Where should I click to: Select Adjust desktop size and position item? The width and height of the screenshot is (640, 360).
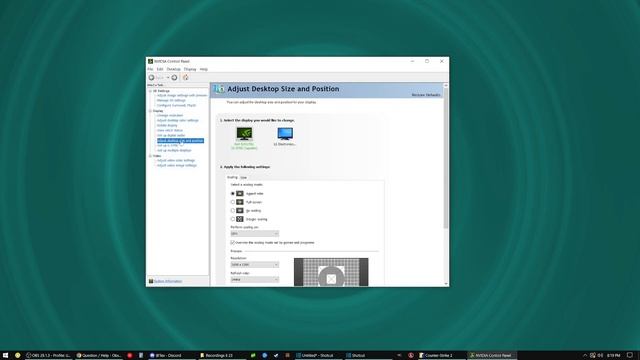(x=180, y=140)
